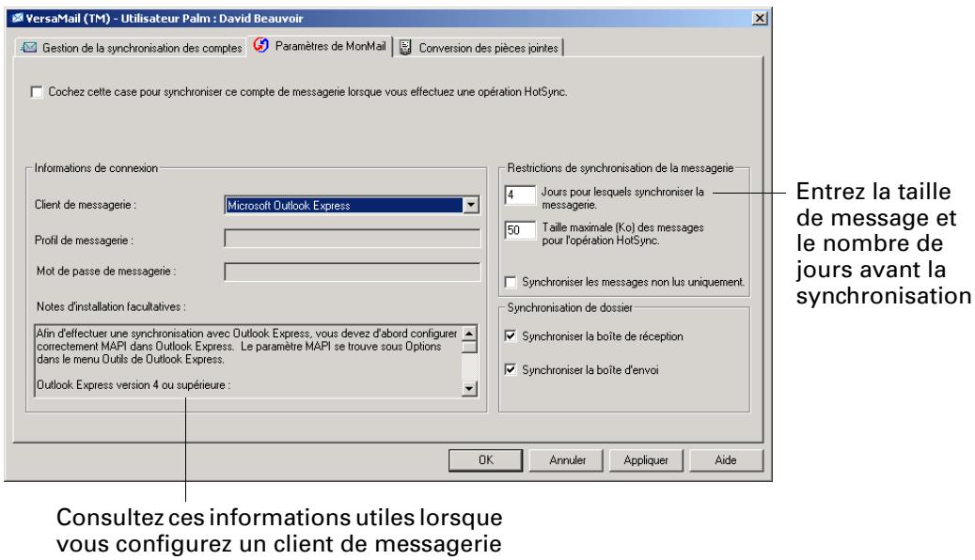Click the envelope icon on the accounts tab
The height and width of the screenshot is (560, 975).
click(28, 47)
